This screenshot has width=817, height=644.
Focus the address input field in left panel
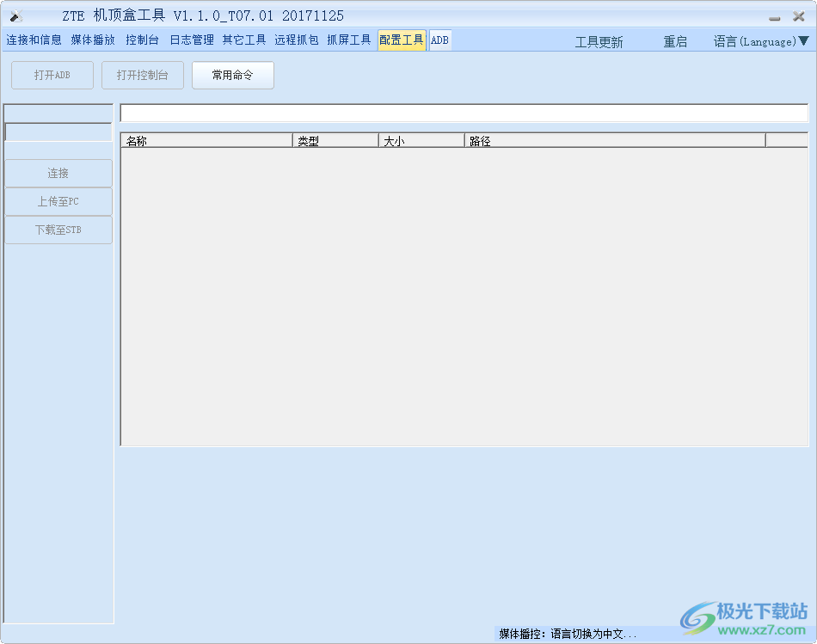(x=58, y=132)
